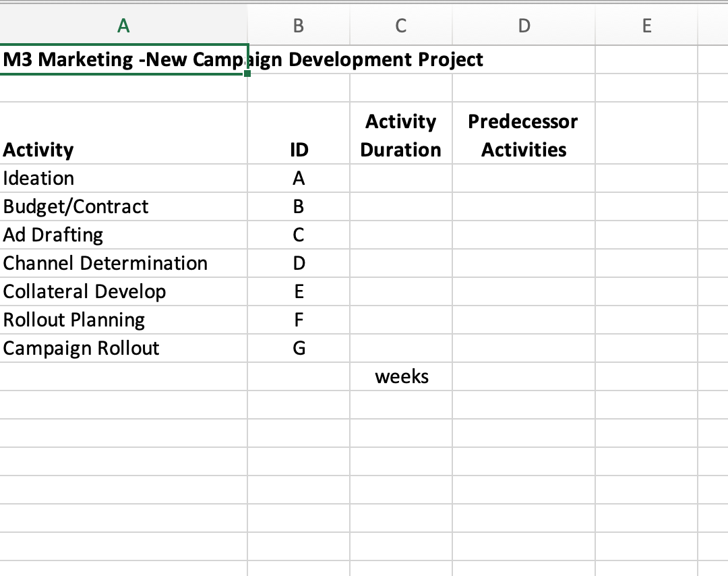Image resolution: width=728 pixels, height=576 pixels.
Task: Select column D header
Action: (x=524, y=26)
